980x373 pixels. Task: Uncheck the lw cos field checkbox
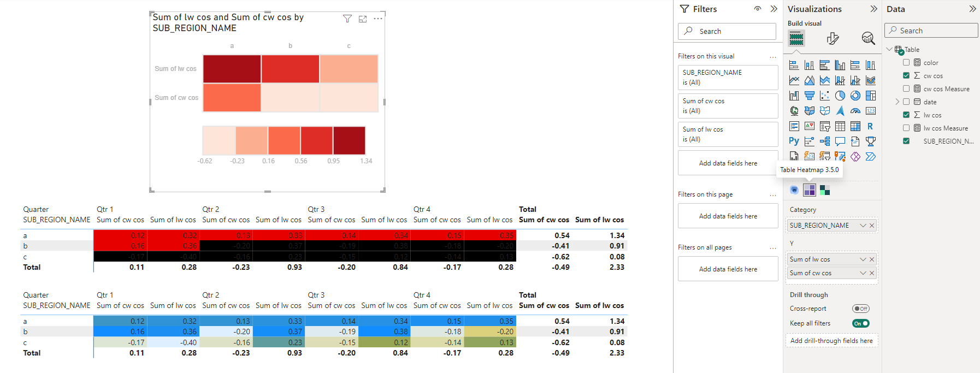pos(906,115)
